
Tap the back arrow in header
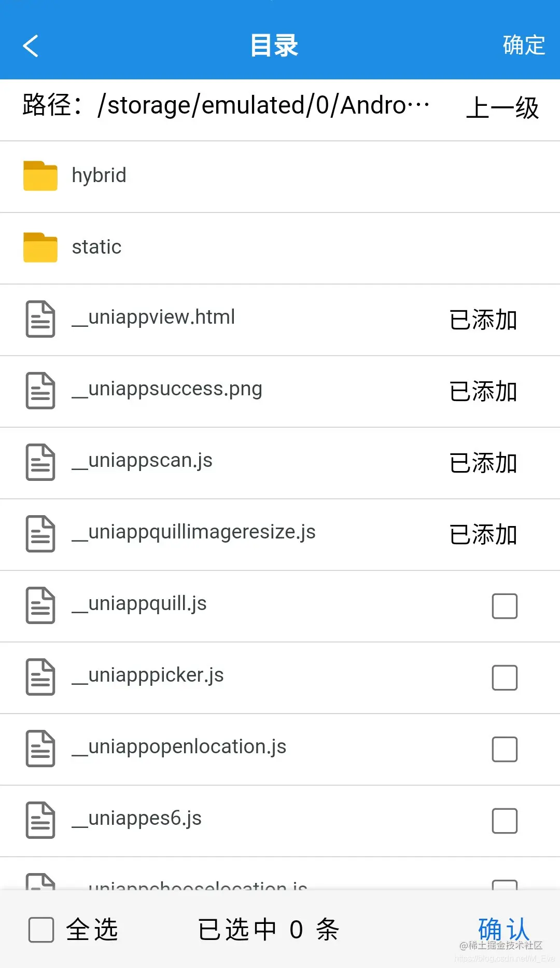(31, 46)
